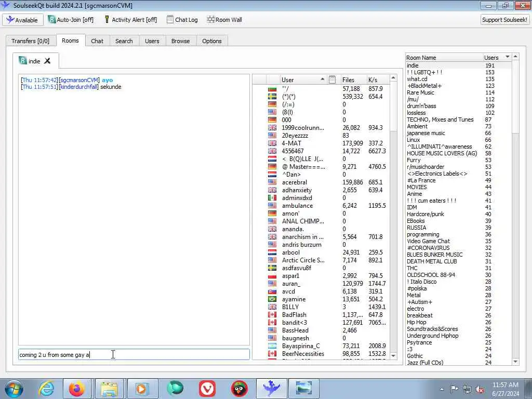This screenshot has height=399, width=532.
Task: Toggle Auto-Join off button
Action: 71,20
